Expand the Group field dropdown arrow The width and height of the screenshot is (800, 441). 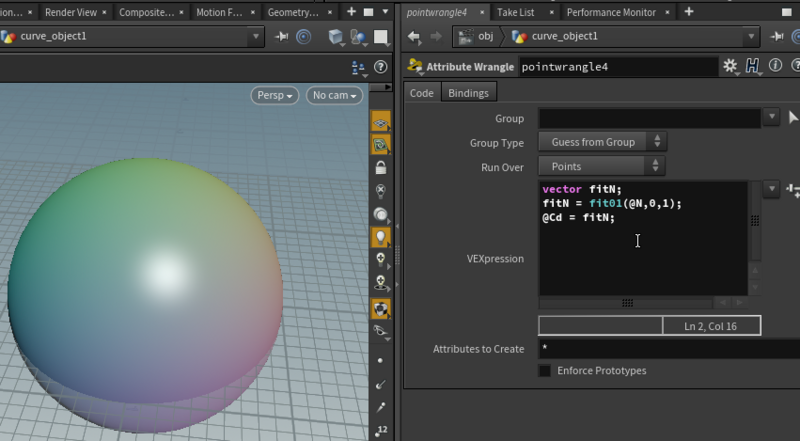coord(771,117)
